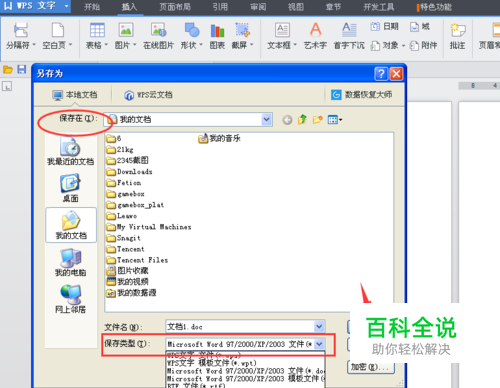Image resolution: width=500 pixels, height=388 pixels.
Task: Select the 我的数据源 folder
Action: (131, 293)
